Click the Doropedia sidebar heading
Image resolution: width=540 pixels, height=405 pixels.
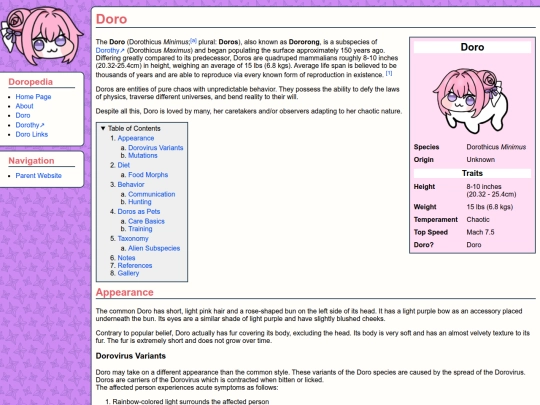coord(31,82)
